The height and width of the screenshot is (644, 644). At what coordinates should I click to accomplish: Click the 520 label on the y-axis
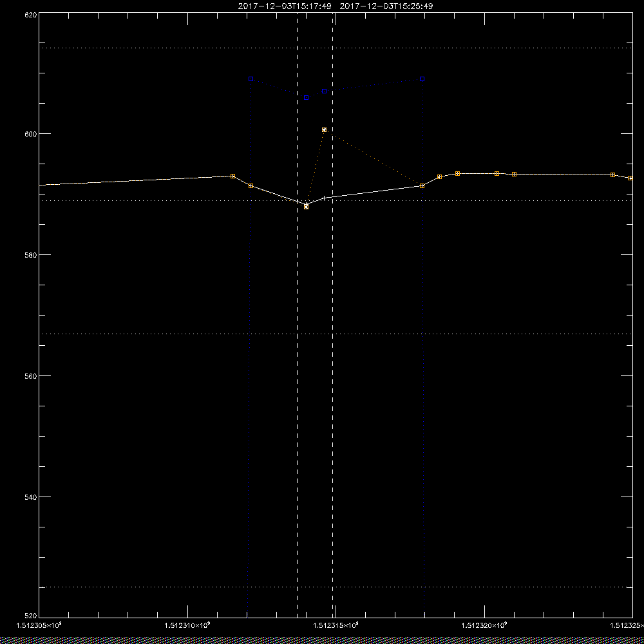[31, 616]
